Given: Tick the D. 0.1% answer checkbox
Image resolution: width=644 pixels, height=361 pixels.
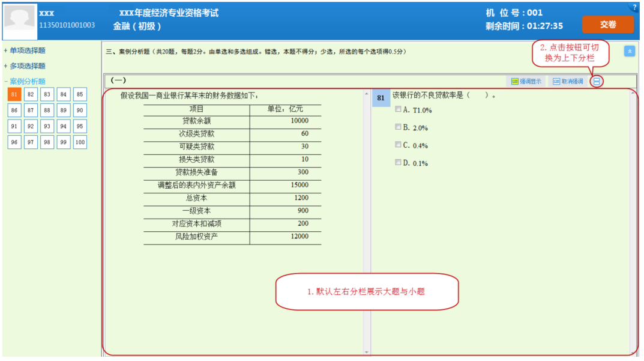Looking at the screenshot, I should tap(398, 162).
